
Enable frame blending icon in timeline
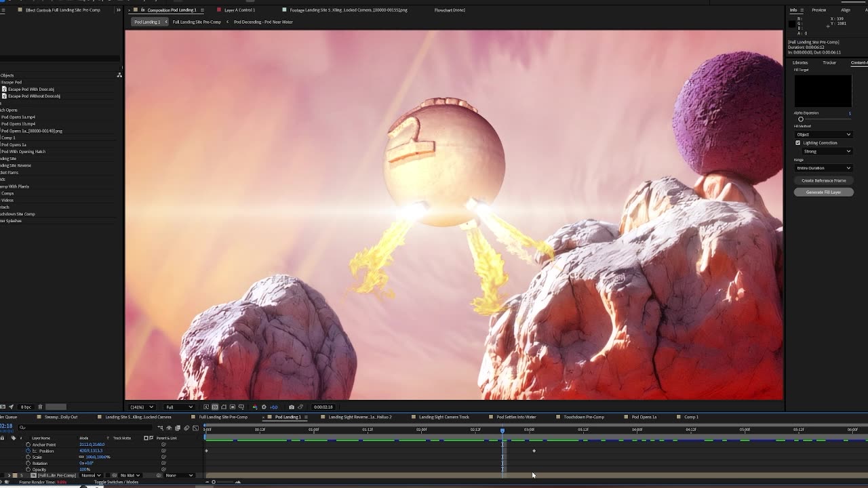(178, 428)
